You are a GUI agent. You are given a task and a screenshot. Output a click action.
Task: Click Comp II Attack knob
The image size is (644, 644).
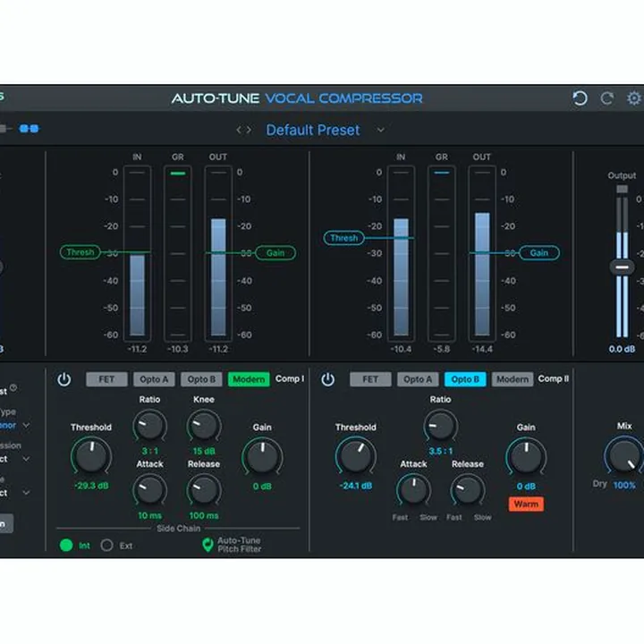point(413,490)
